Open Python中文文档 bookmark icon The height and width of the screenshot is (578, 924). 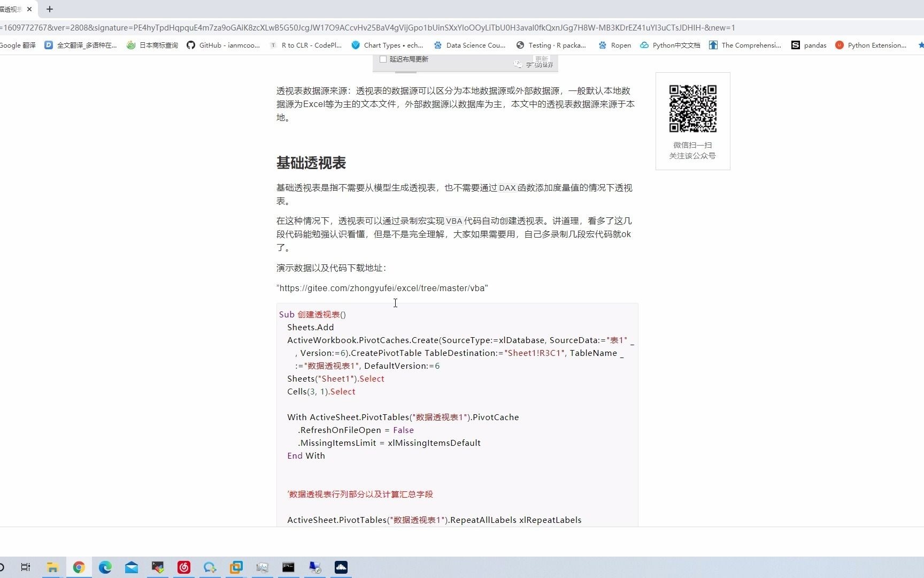tap(644, 45)
